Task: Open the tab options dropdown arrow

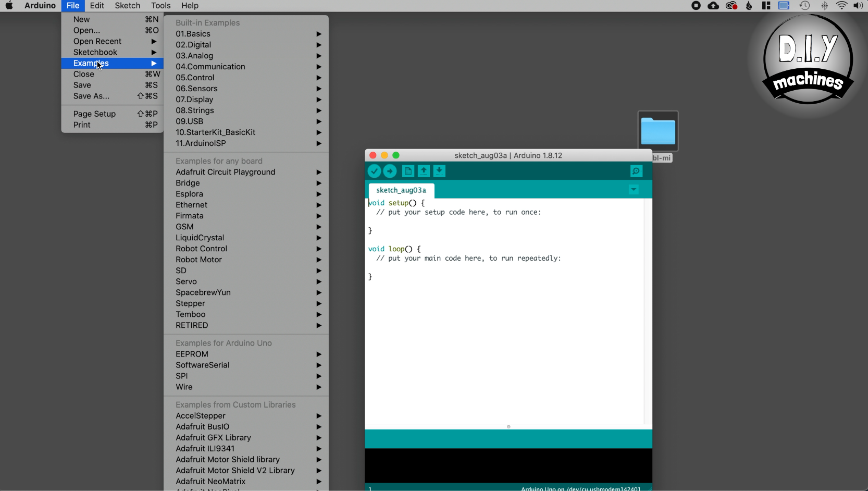Action: tap(634, 190)
